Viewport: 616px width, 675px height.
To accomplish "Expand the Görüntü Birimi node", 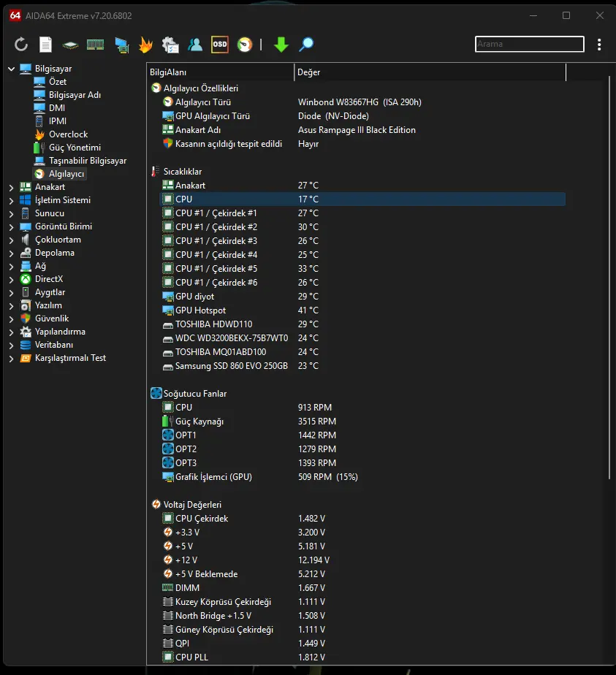I will point(11,227).
